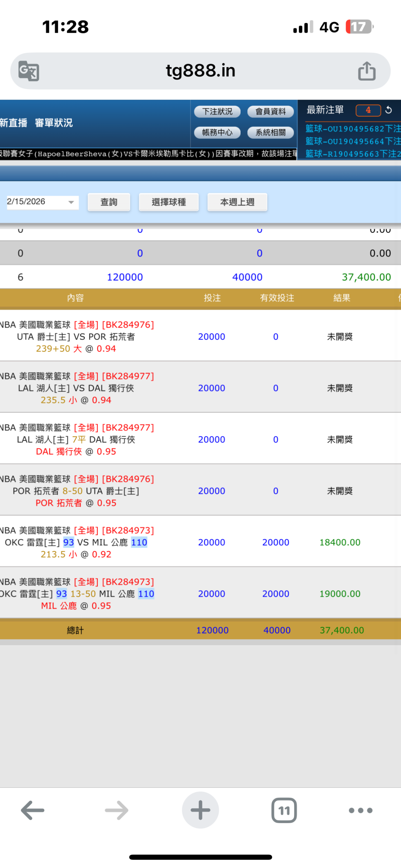Tap the browser forward arrow

tap(117, 810)
